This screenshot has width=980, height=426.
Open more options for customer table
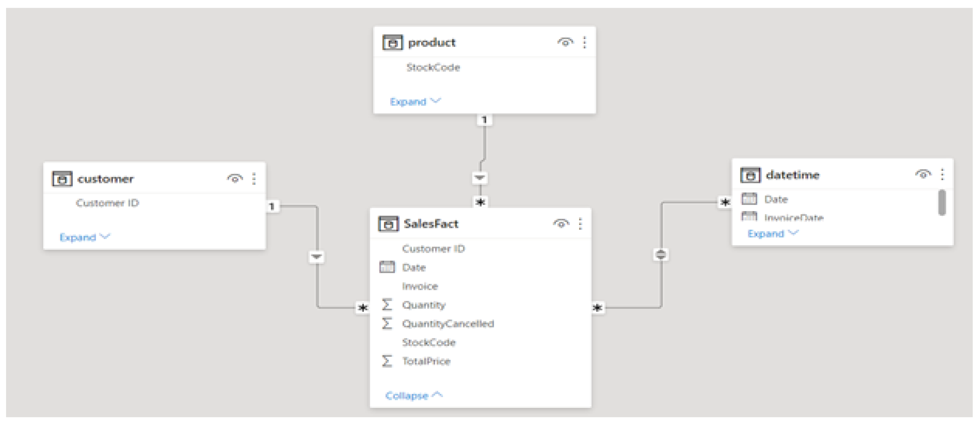[x=254, y=179]
